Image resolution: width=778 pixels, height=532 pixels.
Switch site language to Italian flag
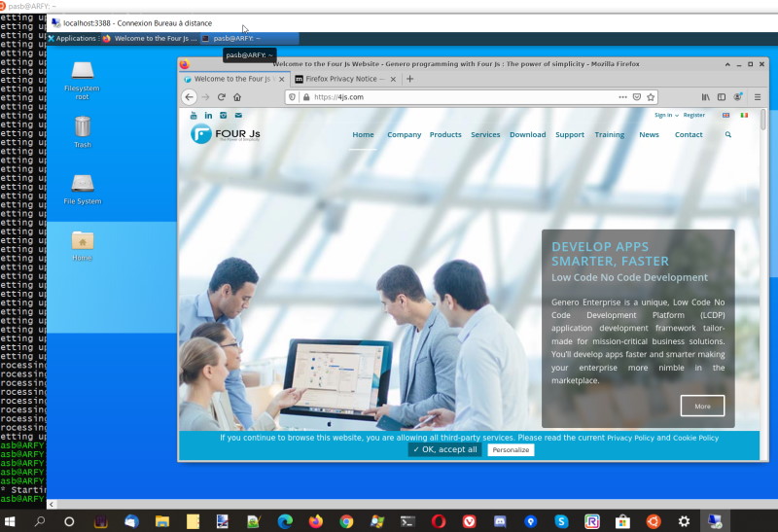point(744,115)
